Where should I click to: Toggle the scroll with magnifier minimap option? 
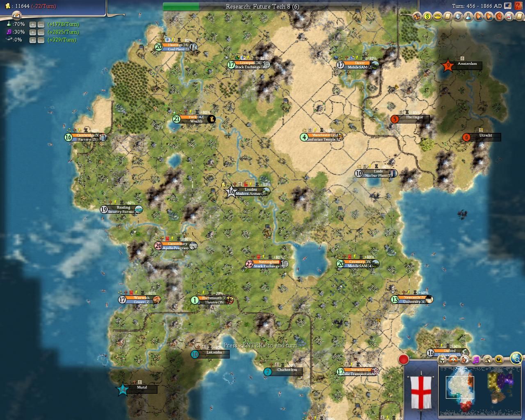pyautogui.click(x=487, y=360)
